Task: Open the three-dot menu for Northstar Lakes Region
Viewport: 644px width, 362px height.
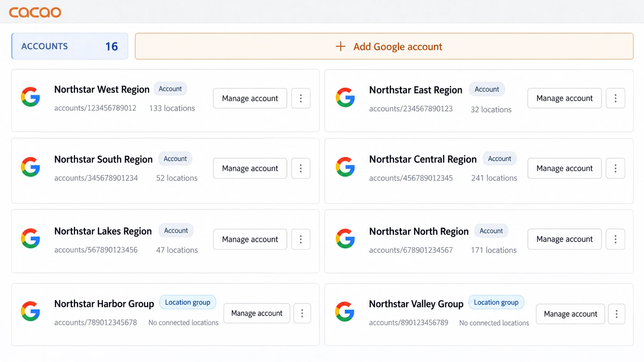Action: coord(301,239)
